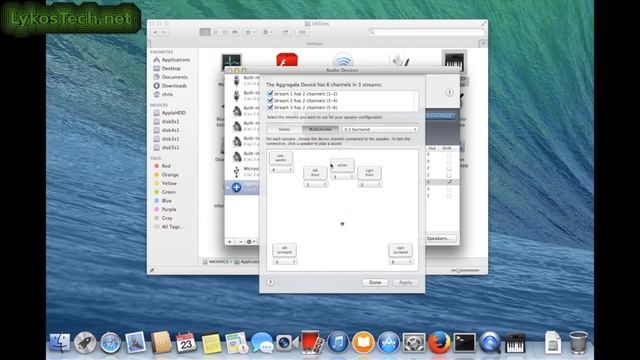Click the Share button in the Finder toolbar
The image size is (640, 360).
pyautogui.click(x=285, y=32)
